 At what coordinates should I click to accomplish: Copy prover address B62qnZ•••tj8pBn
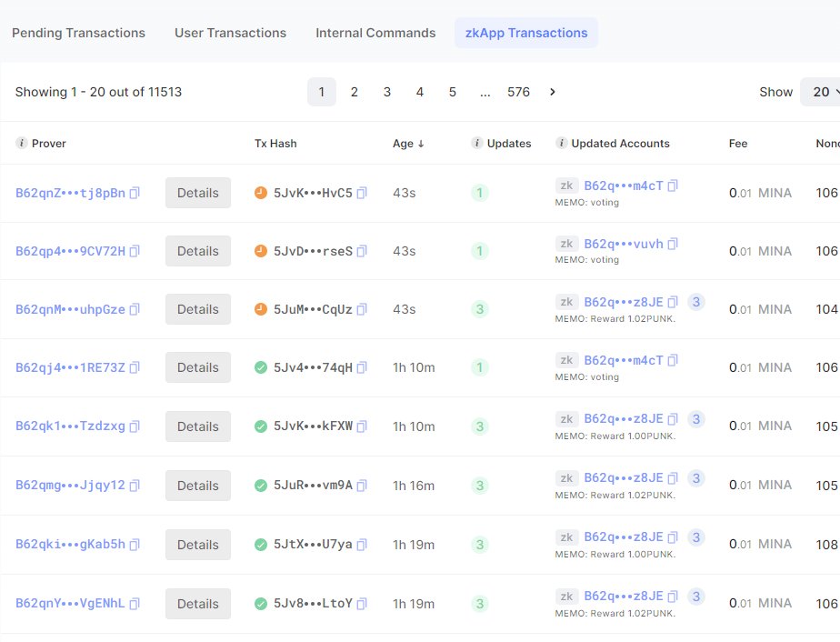[135, 193]
